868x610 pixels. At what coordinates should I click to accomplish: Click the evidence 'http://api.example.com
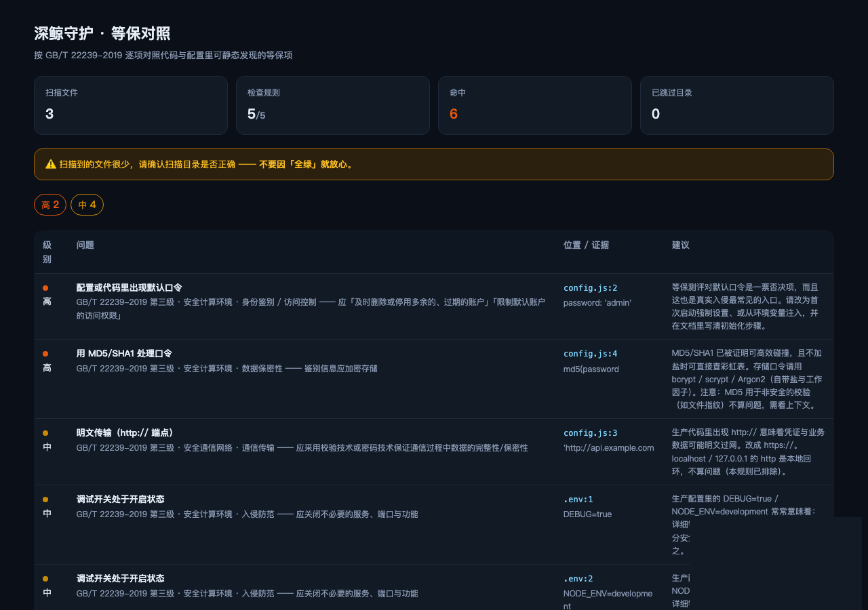pyautogui.click(x=609, y=448)
